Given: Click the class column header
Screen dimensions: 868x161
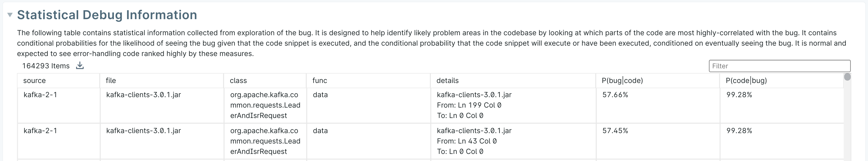Looking at the screenshot, I should click(238, 80).
